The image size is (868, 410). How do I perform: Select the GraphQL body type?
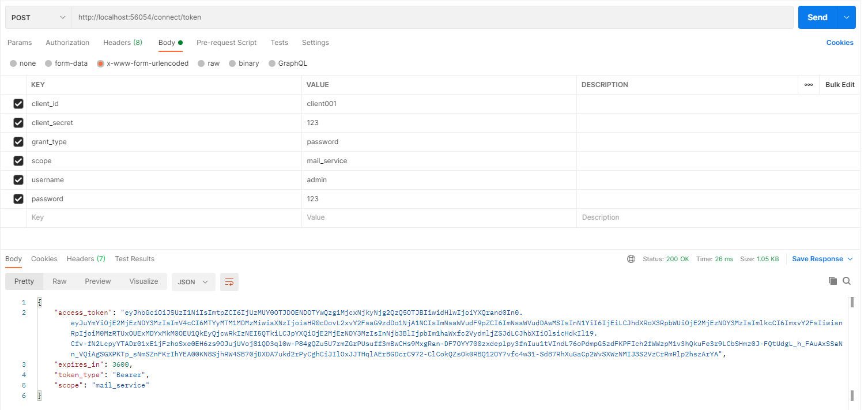click(x=288, y=63)
